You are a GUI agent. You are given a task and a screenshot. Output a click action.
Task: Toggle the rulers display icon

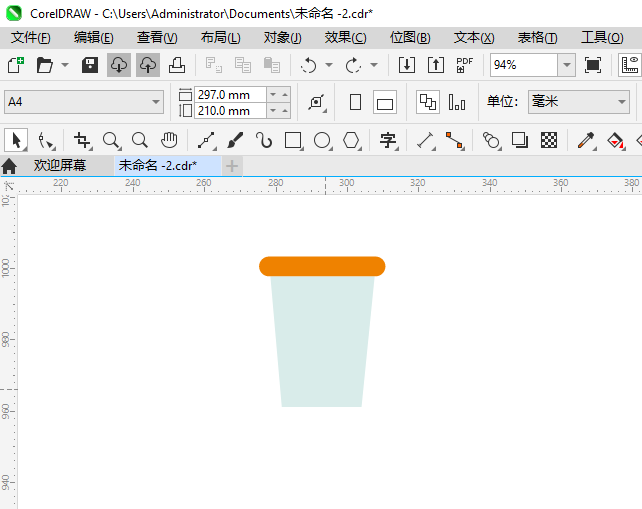click(630, 65)
